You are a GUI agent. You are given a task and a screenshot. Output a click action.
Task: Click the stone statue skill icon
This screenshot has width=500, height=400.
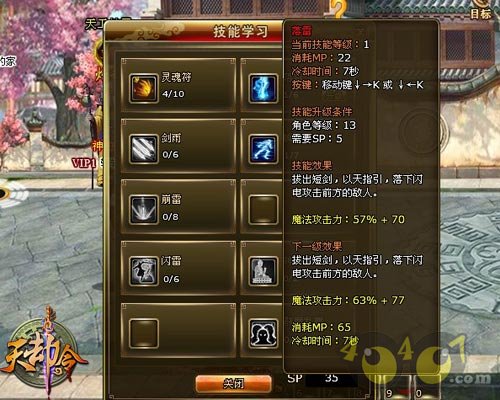click(263, 271)
